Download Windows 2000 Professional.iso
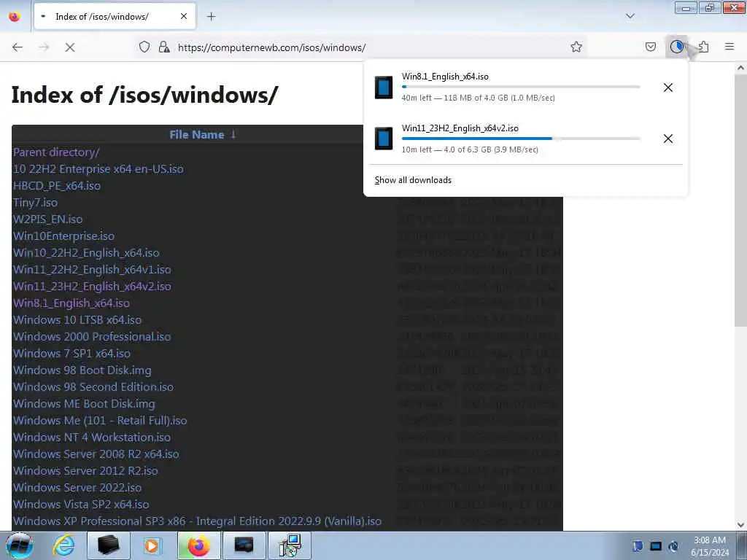747x560 pixels. pos(92,337)
